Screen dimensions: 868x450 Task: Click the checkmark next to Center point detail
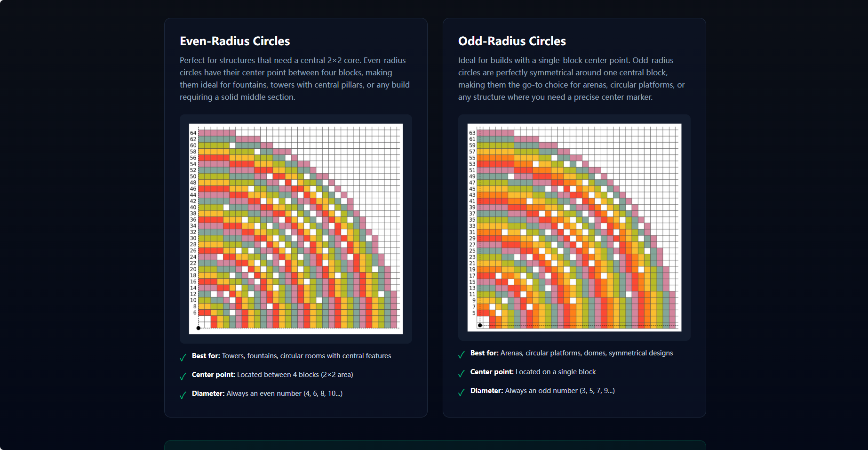(x=183, y=377)
